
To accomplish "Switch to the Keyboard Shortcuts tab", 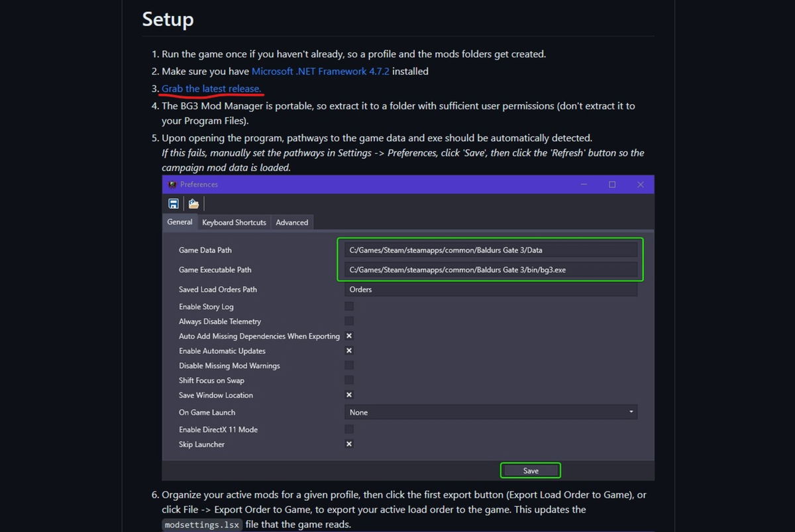I will pos(234,222).
